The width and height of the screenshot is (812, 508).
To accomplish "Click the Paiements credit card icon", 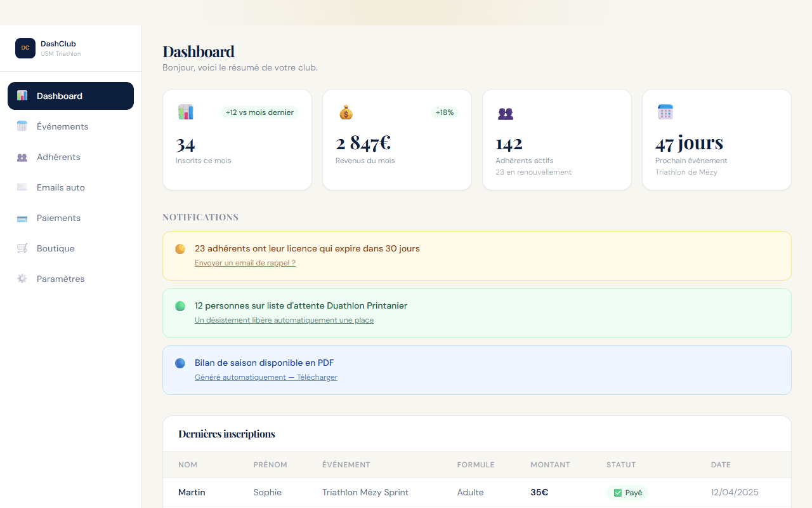I will 22,218.
